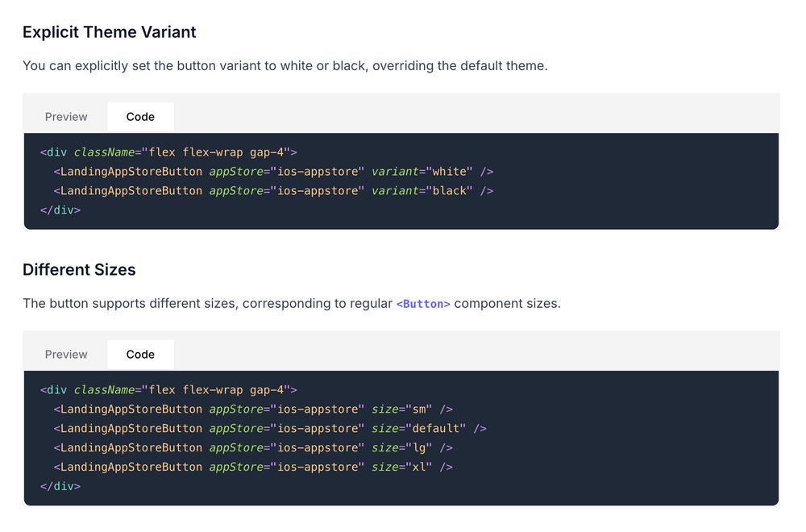Screen dimensions: 806x532
Task: Click opening div line in sizes code block
Action: tap(168, 389)
